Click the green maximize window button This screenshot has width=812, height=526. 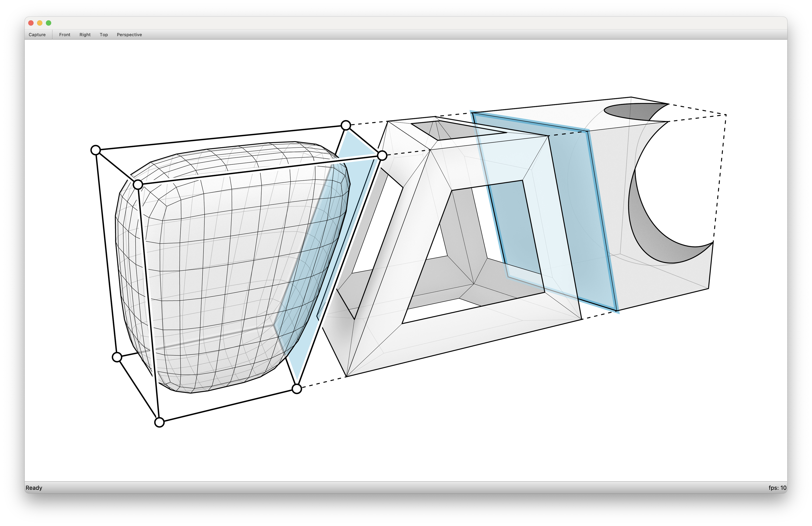pos(49,23)
